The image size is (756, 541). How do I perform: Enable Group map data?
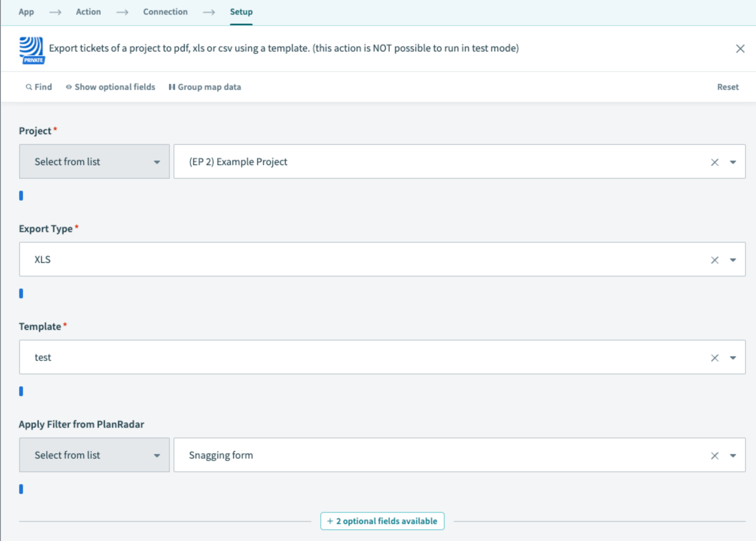(x=204, y=87)
